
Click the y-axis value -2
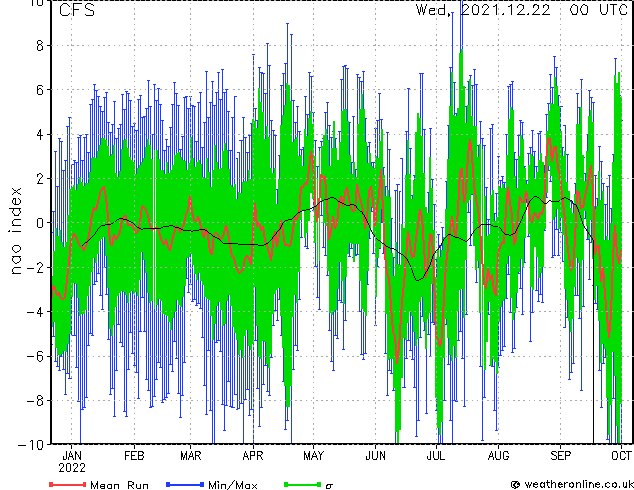click(x=35, y=267)
